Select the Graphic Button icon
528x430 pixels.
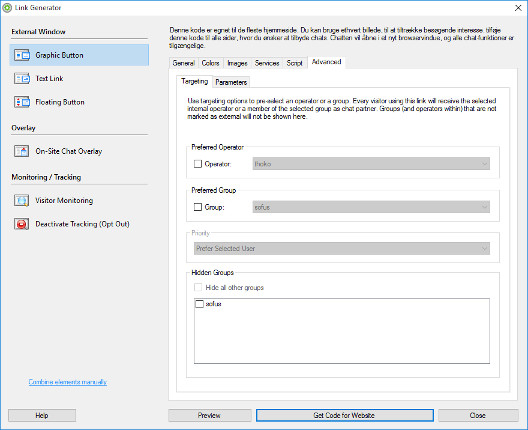[x=22, y=55]
